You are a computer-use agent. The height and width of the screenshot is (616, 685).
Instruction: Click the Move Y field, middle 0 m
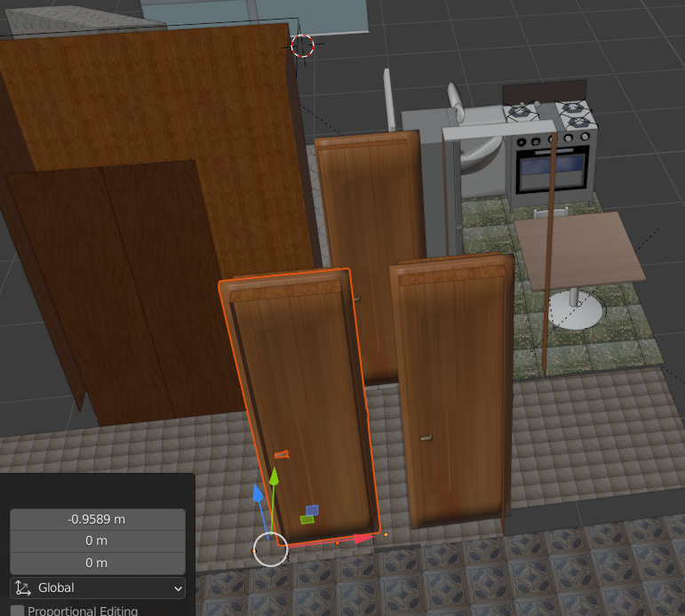[98, 540]
